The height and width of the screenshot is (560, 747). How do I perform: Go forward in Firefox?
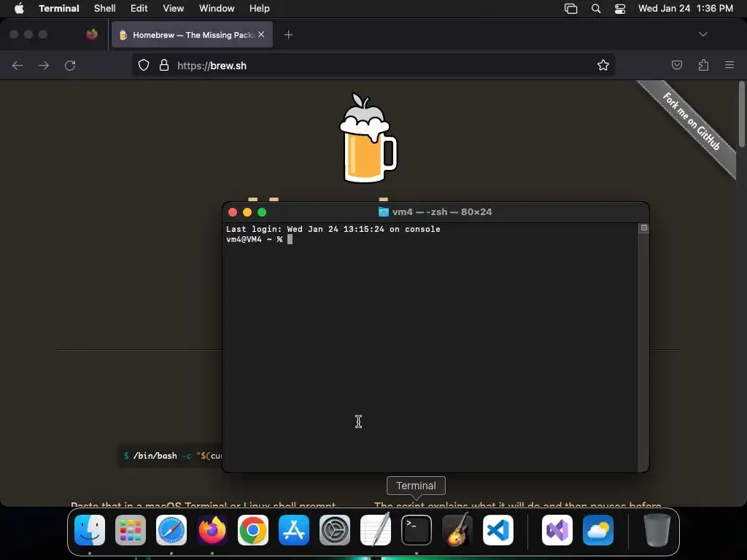coord(44,65)
